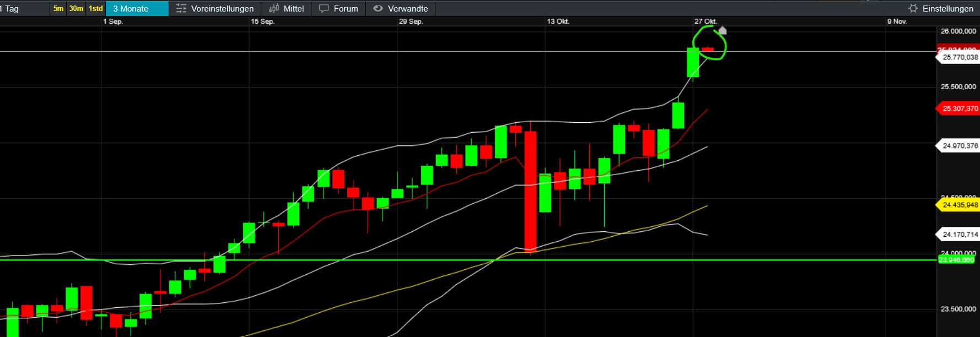This screenshot has width=980, height=337.
Task: Select the tall green candle below 27 Okt.
Action: 693,62
